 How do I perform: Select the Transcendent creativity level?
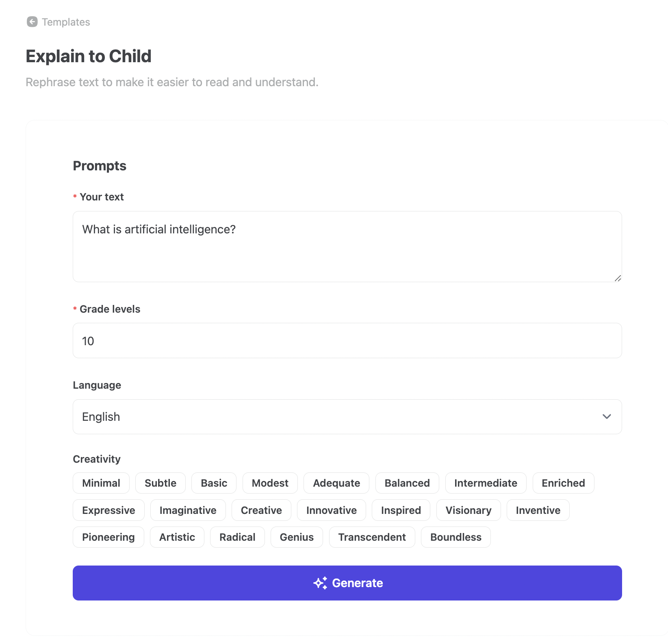[372, 537]
